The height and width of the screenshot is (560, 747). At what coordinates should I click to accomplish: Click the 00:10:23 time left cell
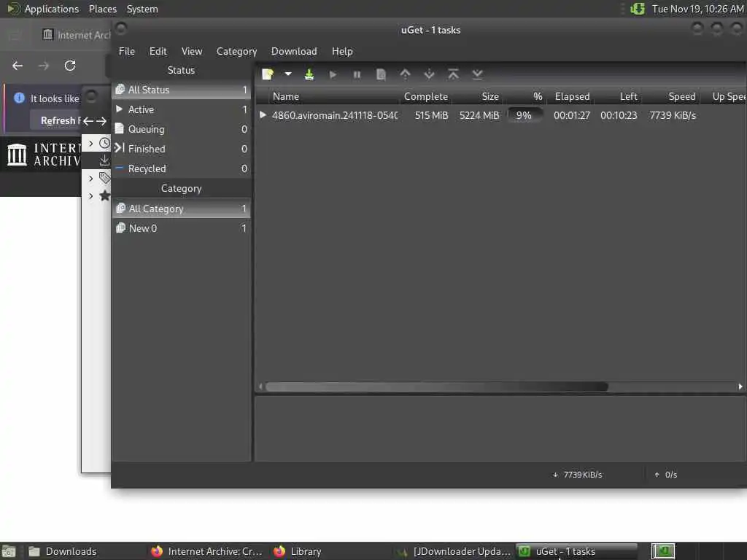pos(619,115)
